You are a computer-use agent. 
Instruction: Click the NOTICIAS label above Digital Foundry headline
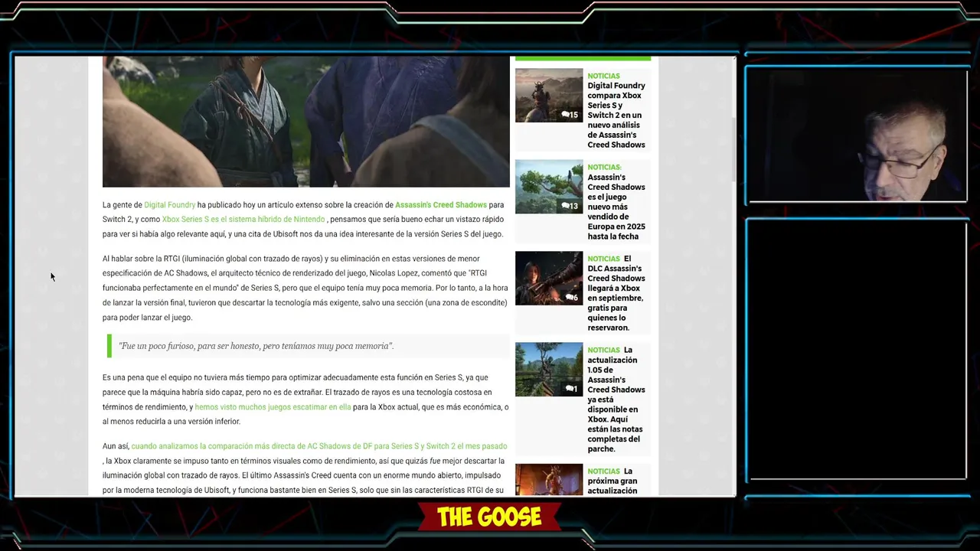pyautogui.click(x=603, y=76)
